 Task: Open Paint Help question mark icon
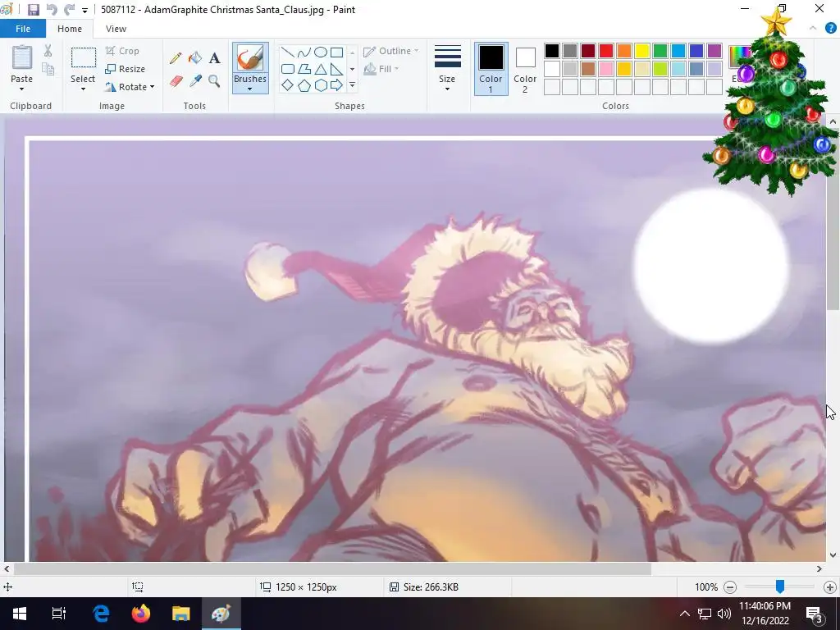[x=830, y=29]
